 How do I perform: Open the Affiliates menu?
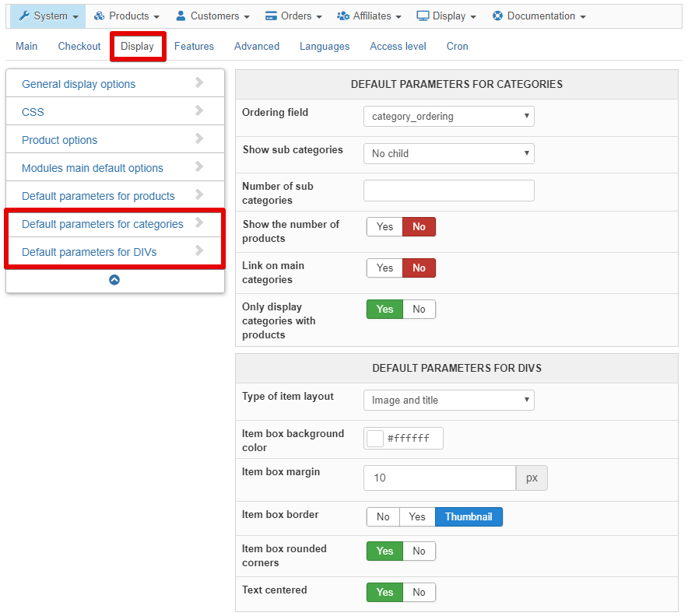coord(370,16)
